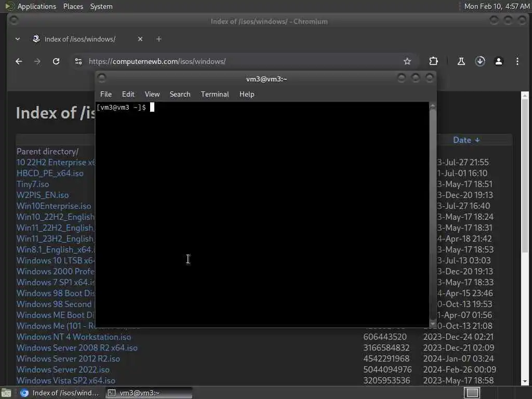Click the terminal window menu icon
The image size is (532, 399).
pos(101,78)
